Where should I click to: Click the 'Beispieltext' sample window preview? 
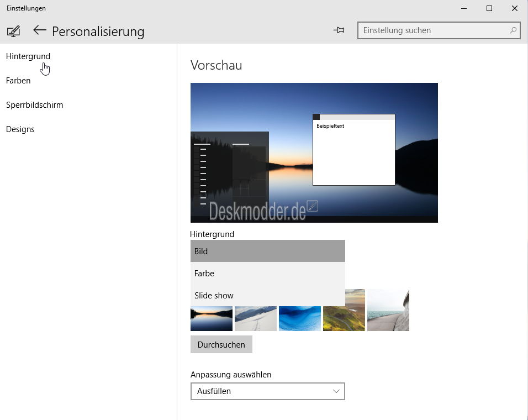pos(353,150)
